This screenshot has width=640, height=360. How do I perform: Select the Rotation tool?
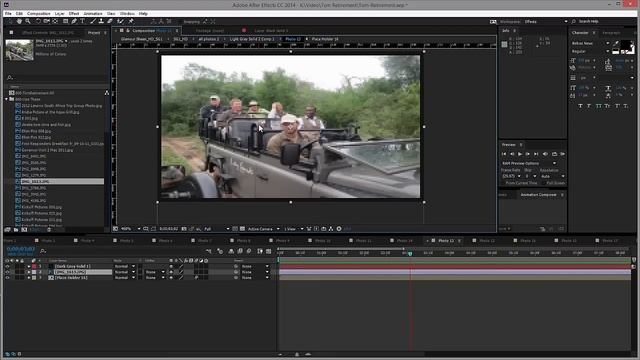[38, 21]
